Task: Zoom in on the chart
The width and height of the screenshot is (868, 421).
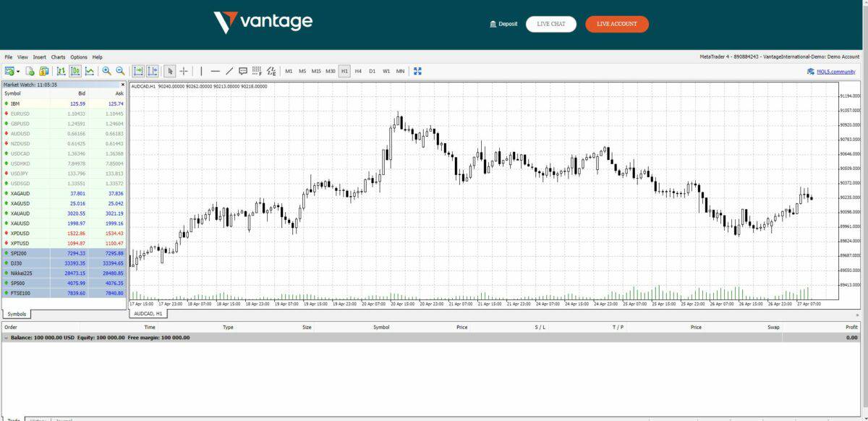Action: (106, 70)
